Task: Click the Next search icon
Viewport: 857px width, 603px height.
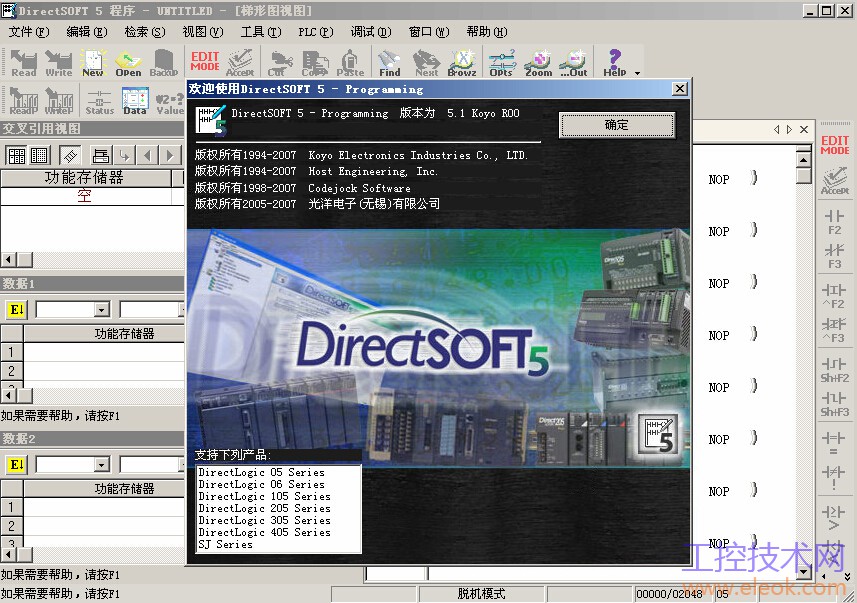Action: click(x=426, y=62)
